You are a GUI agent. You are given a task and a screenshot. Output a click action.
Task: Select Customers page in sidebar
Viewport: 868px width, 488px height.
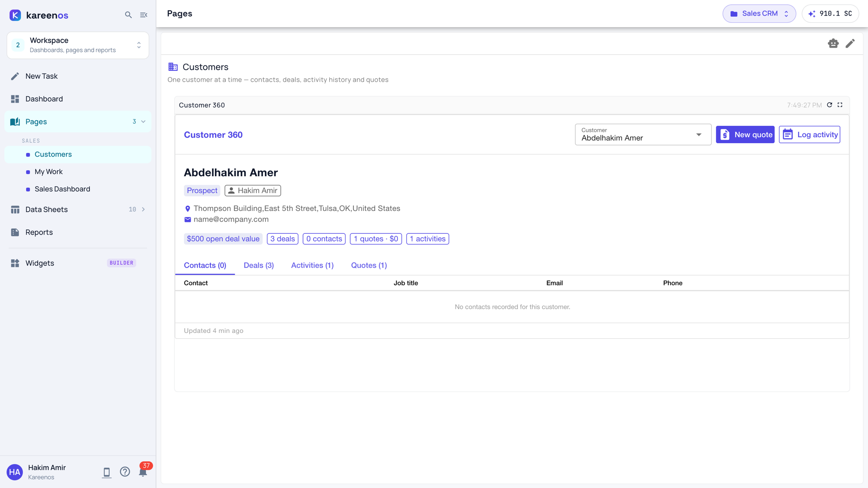pos(78,154)
